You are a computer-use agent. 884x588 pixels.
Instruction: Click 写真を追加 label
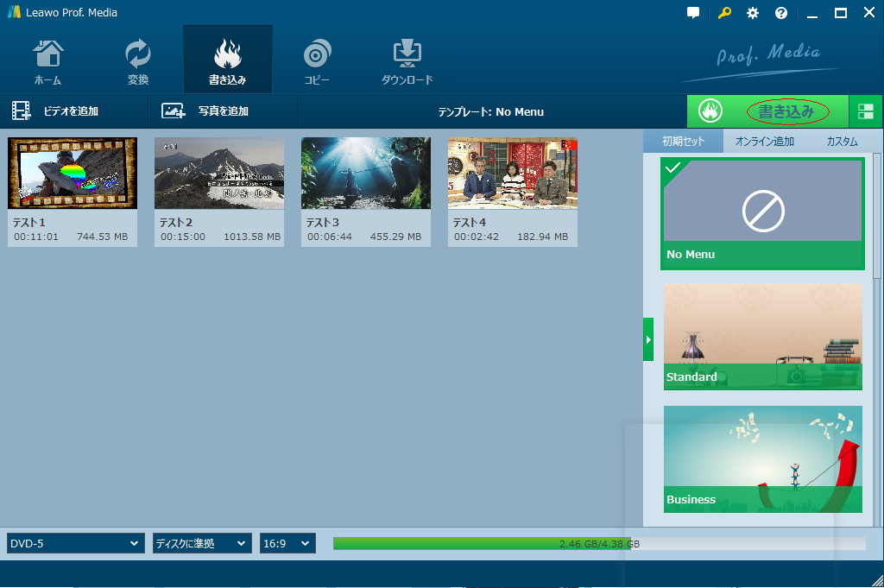[x=224, y=111]
